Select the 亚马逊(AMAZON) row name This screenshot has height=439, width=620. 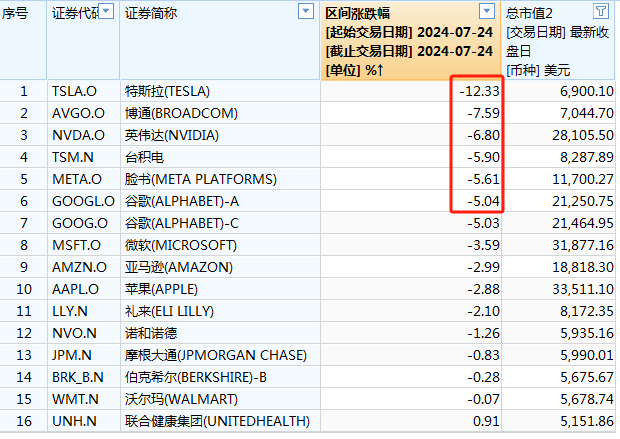pos(220,267)
